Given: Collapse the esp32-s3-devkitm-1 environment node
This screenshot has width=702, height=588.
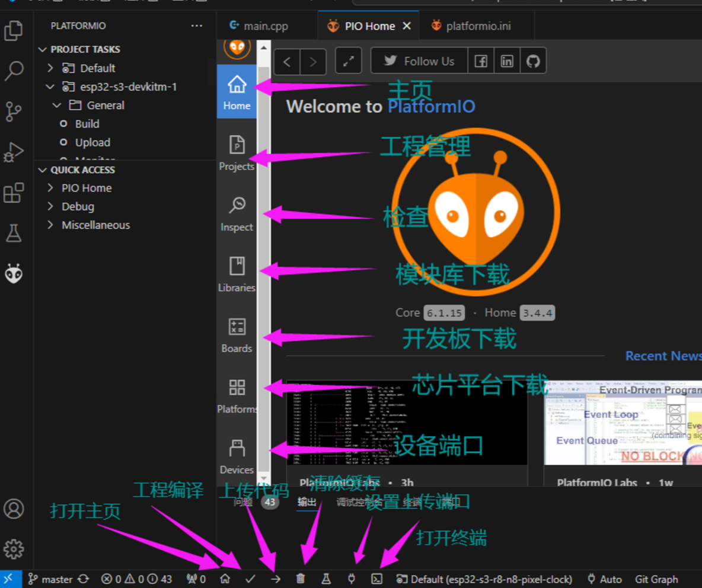Looking at the screenshot, I should [50, 87].
